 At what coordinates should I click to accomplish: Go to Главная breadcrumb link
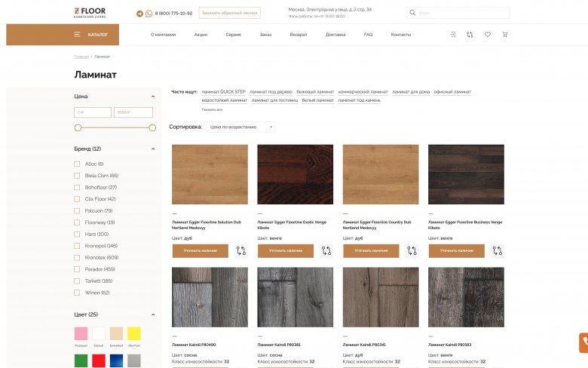tap(81, 57)
